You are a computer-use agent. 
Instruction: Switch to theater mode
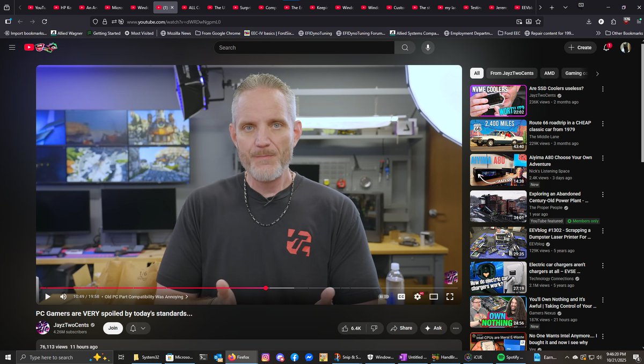click(434, 296)
